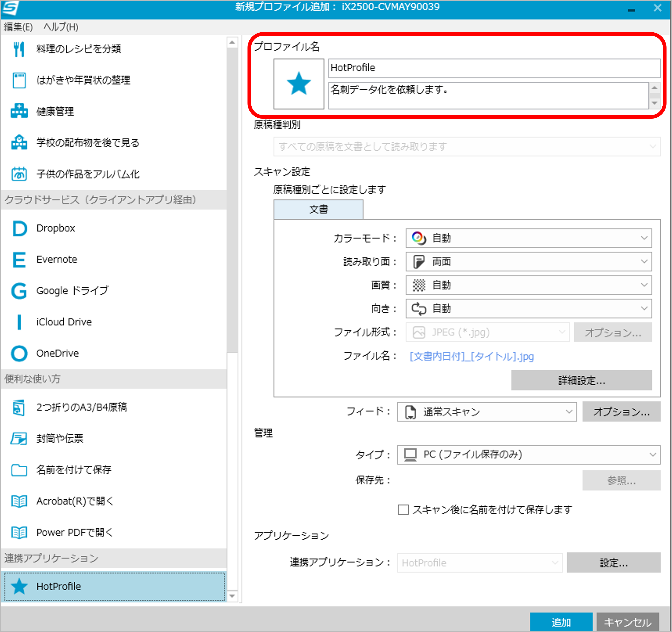Open the フィード 通常スキャン dropdown
Viewport: 672px width, 632px height.
coord(487,412)
